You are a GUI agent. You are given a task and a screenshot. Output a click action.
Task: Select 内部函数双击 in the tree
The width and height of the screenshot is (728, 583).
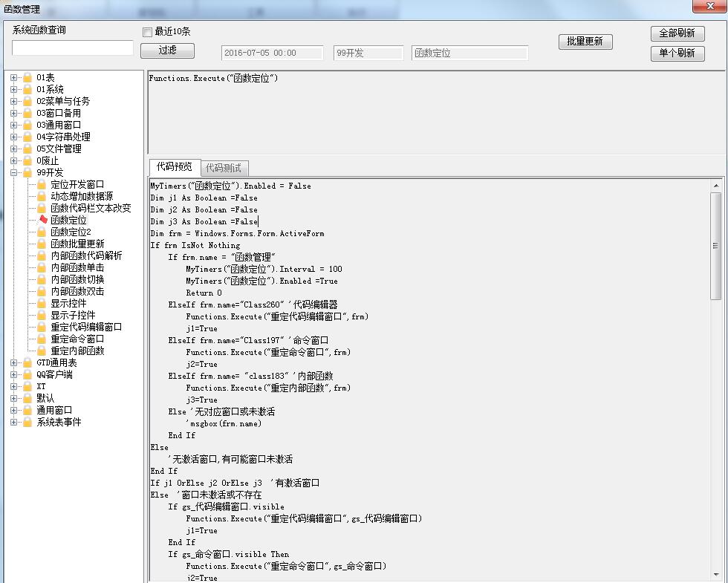[x=77, y=291]
